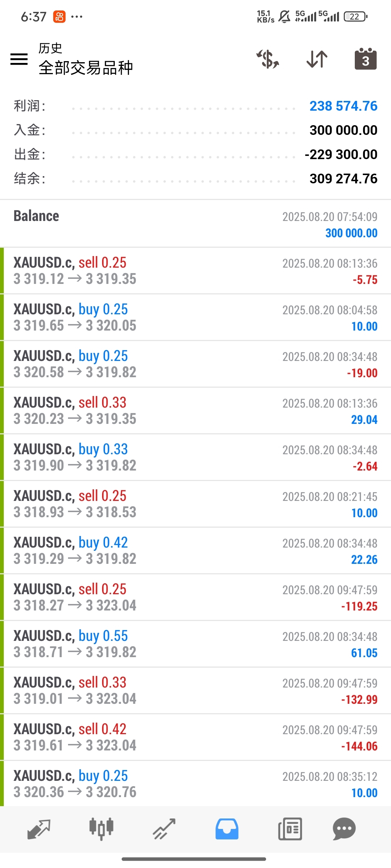Open the Balance 300 000.00 deposit entry

(195, 224)
